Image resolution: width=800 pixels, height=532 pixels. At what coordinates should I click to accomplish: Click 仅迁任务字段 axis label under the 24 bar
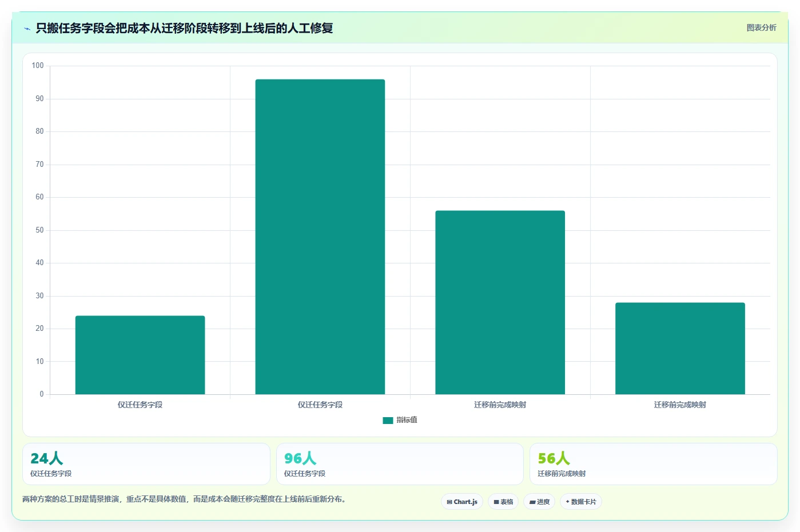pos(140,405)
